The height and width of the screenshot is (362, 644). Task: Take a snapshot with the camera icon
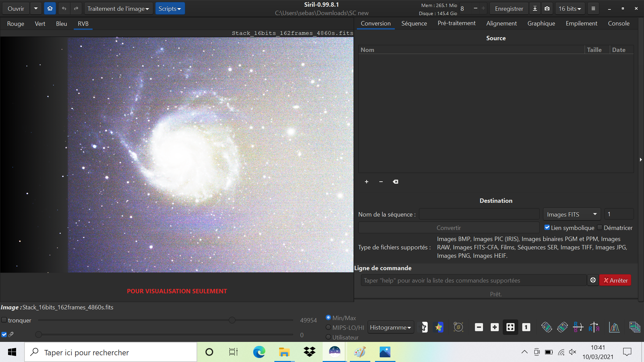tap(547, 8)
